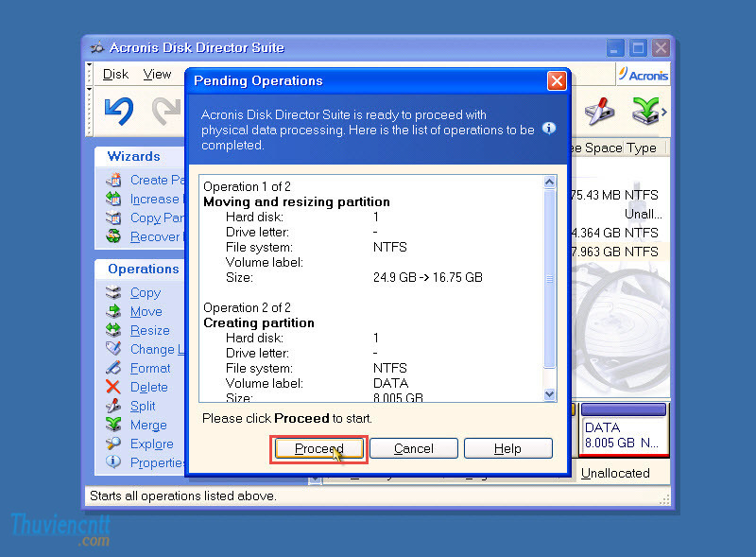Image resolution: width=756 pixels, height=557 pixels.
Task: Select the Format operation link
Action: (x=150, y=368)
